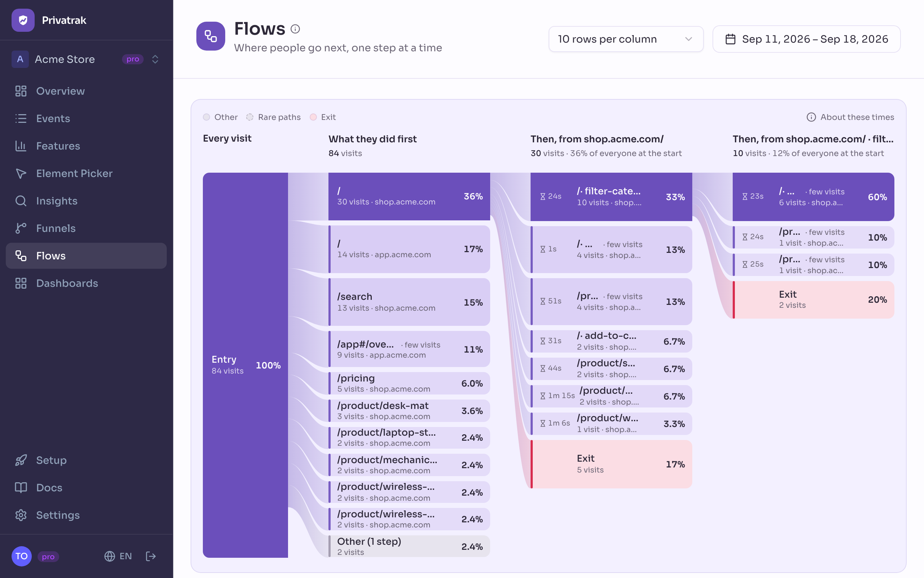Open the Dashboards page

click(x=86, y=283)
